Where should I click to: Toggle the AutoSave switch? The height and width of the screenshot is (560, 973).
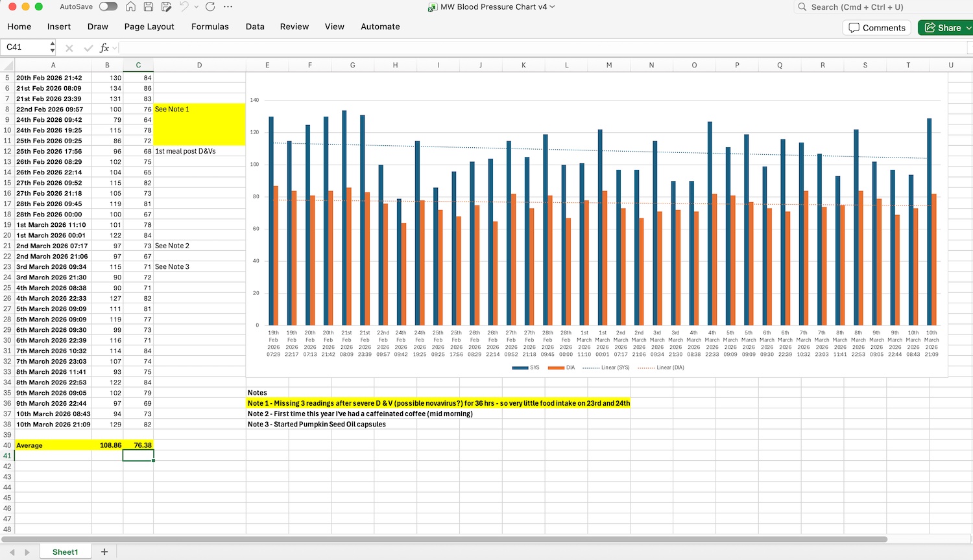point(108,6)
